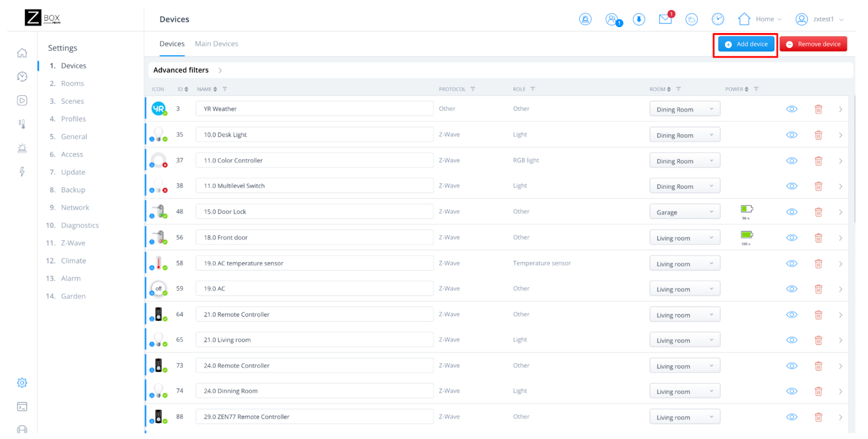This screenshot has width=868, height=439.
Task: Open Backup settings link
Action: click(73, 190)
